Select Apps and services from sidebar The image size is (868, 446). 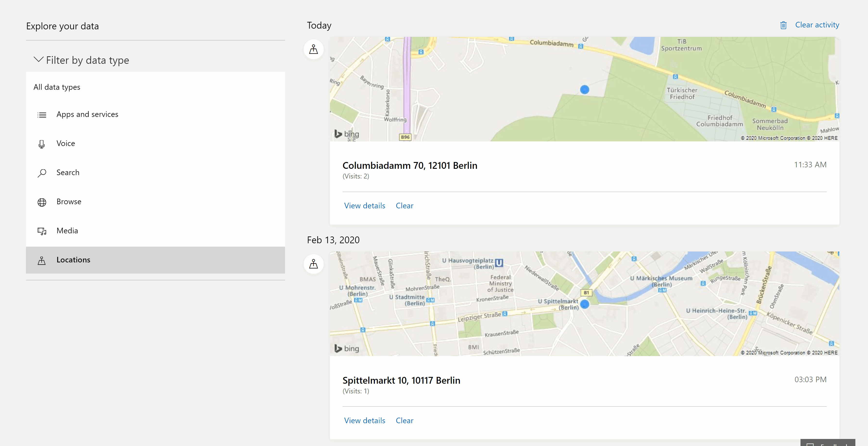pos(87,113)
